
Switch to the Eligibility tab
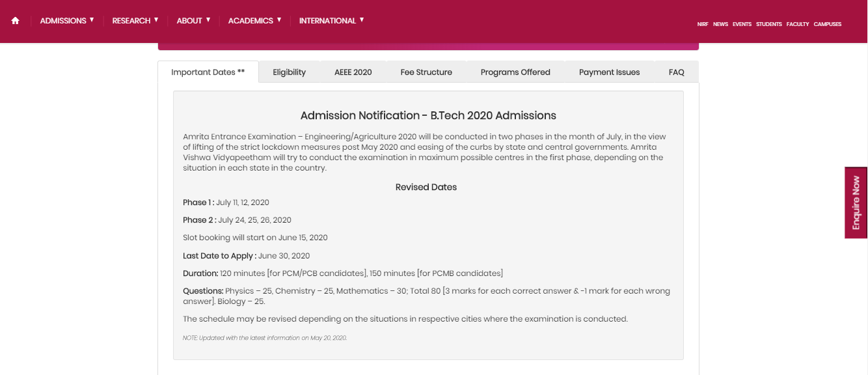click(x=289, y=72)
